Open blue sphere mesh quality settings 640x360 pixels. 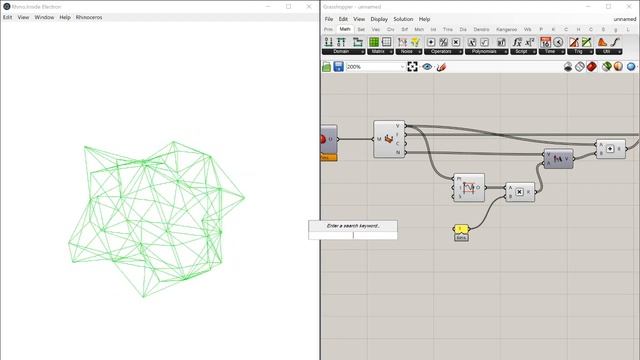coord(631,67)
